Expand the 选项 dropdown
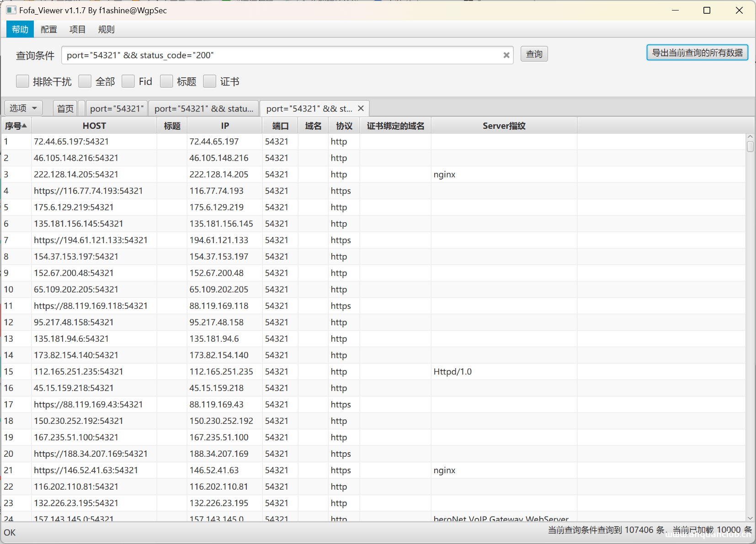Image resolution: width=756 pixels, height=544 pixels. (x=23, y=108)
